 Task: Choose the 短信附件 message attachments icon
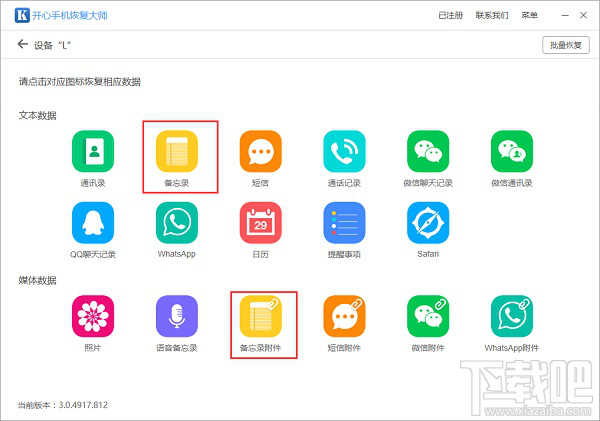pyautogui.click(x=344, y=316)
